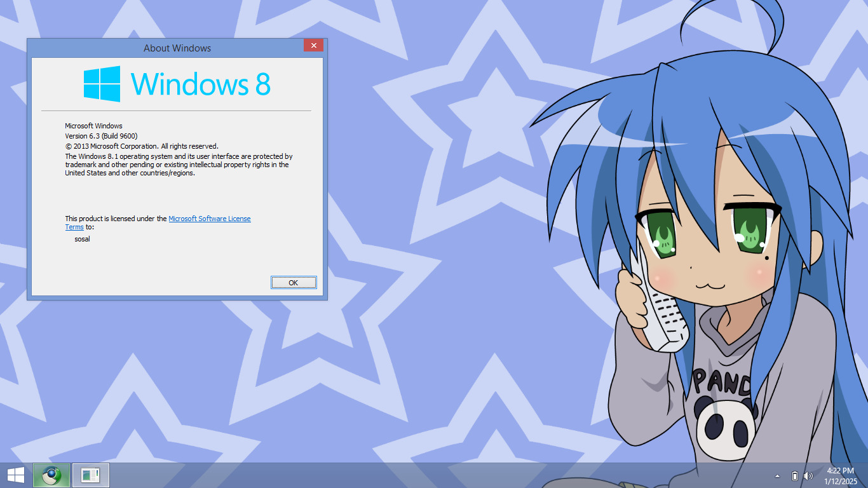Image resolution: width=868 pixels, height=488 pixels.
Task: Open the Start menu Windows button
Action: click(x=16, y=475)
